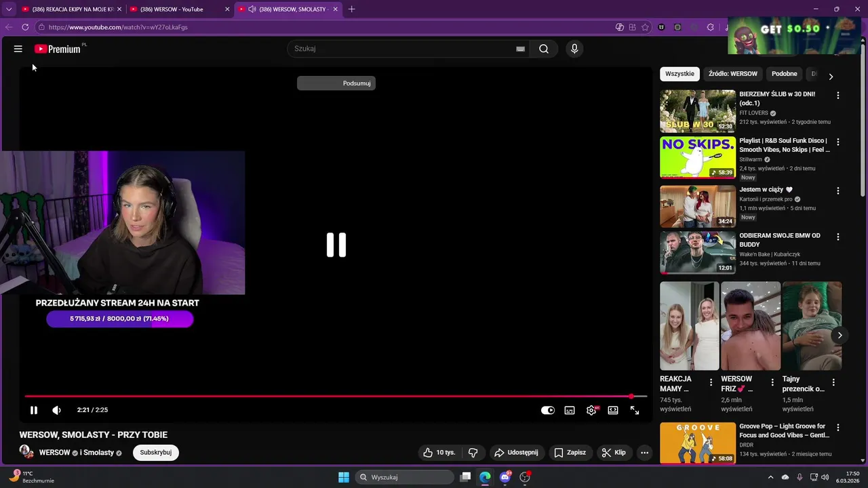868x488 pixels.
Task: Show more filter chips with arrow
Action: 831,76
